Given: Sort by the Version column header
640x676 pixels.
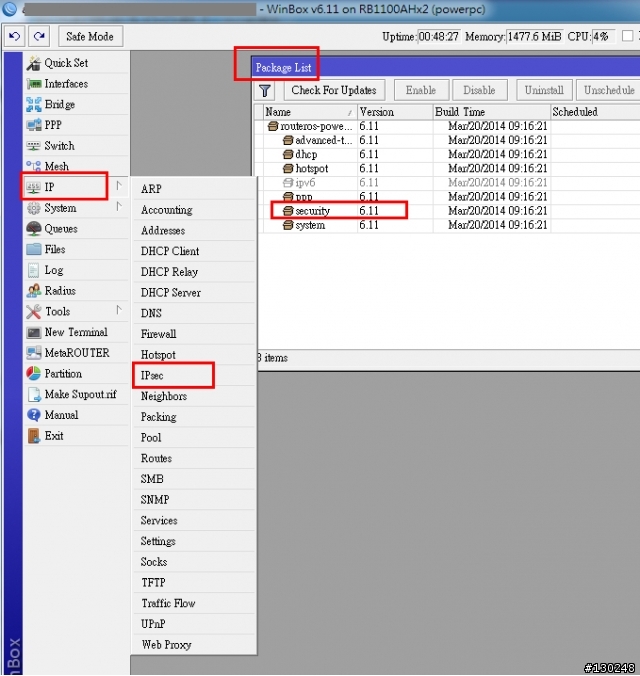Looking at the screenshot, I should click(x=395, y=112).
